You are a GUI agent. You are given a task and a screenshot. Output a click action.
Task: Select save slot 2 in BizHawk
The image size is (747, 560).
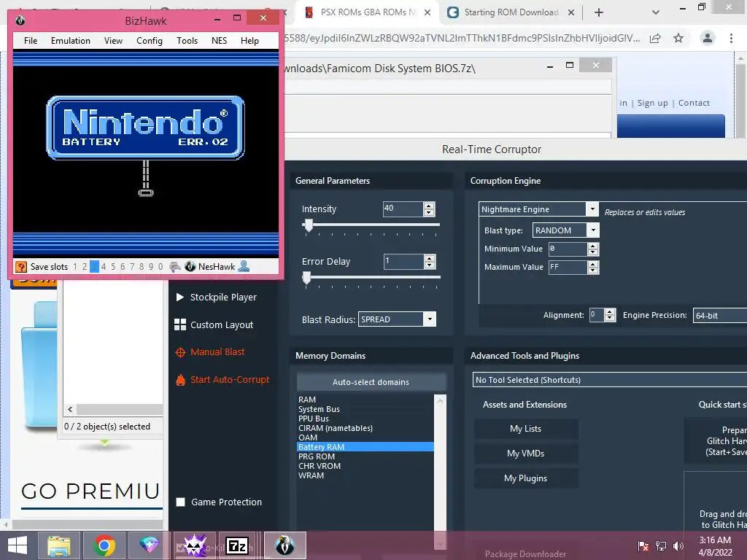click(85, 267)
